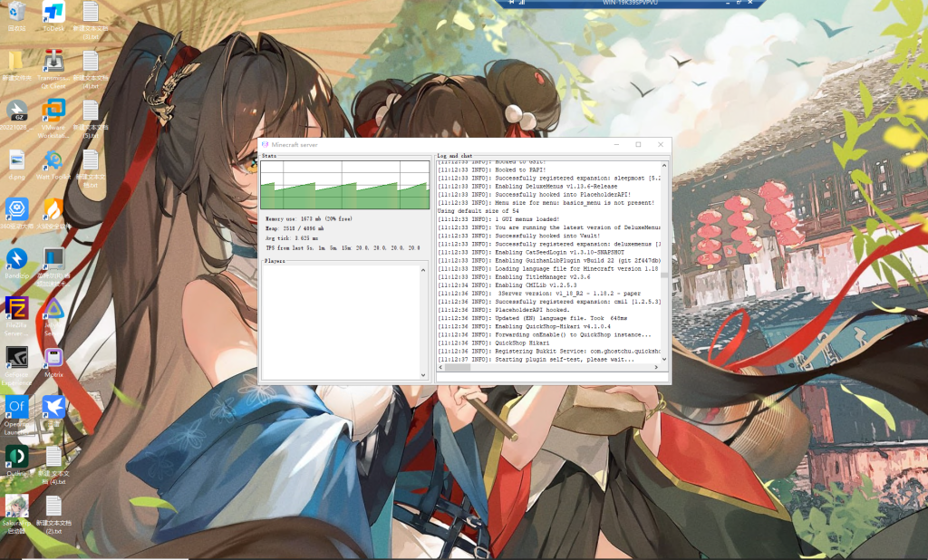
Task: Select the GeForce Experience icon
Action: (x=16, y=357)
